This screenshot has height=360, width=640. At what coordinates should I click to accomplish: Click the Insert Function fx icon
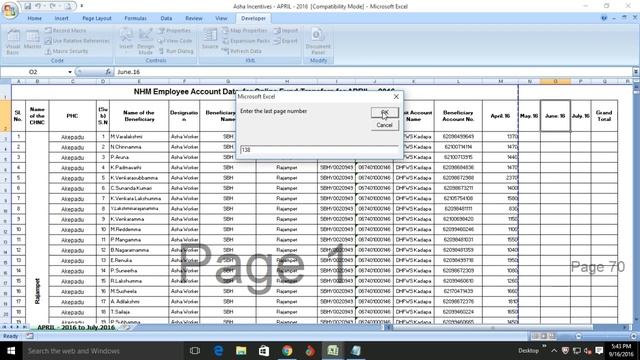108,72
